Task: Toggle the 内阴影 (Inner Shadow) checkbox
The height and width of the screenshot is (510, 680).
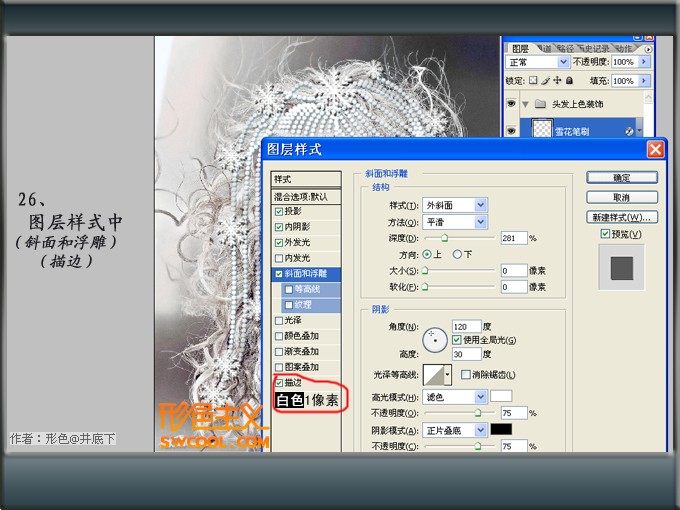Action: 279,227
